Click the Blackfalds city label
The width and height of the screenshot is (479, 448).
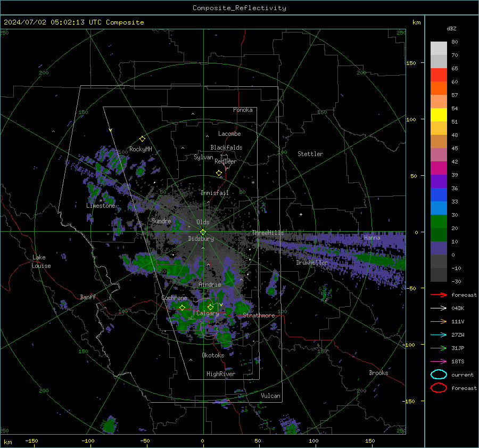(226, 148)
